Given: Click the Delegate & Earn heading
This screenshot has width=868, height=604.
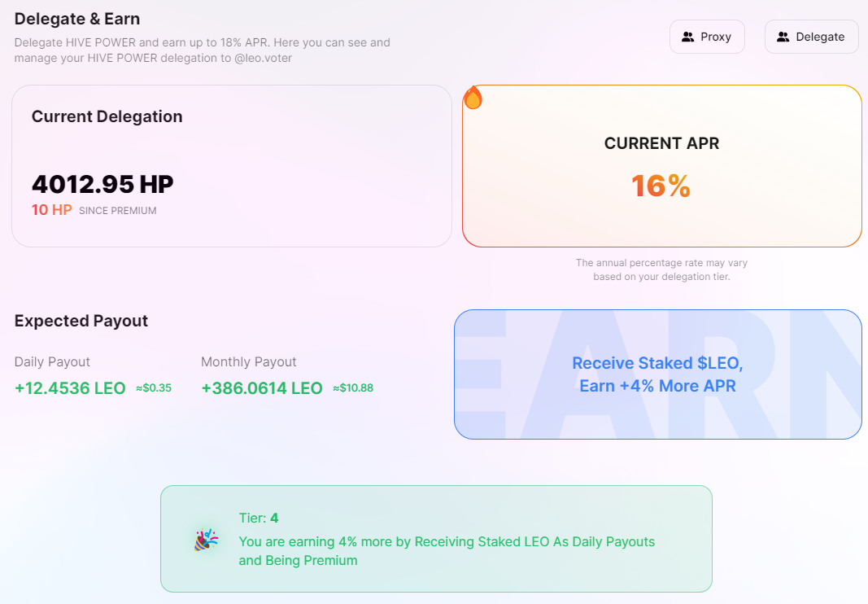Looking at the screenshot, I should point(77,19).
